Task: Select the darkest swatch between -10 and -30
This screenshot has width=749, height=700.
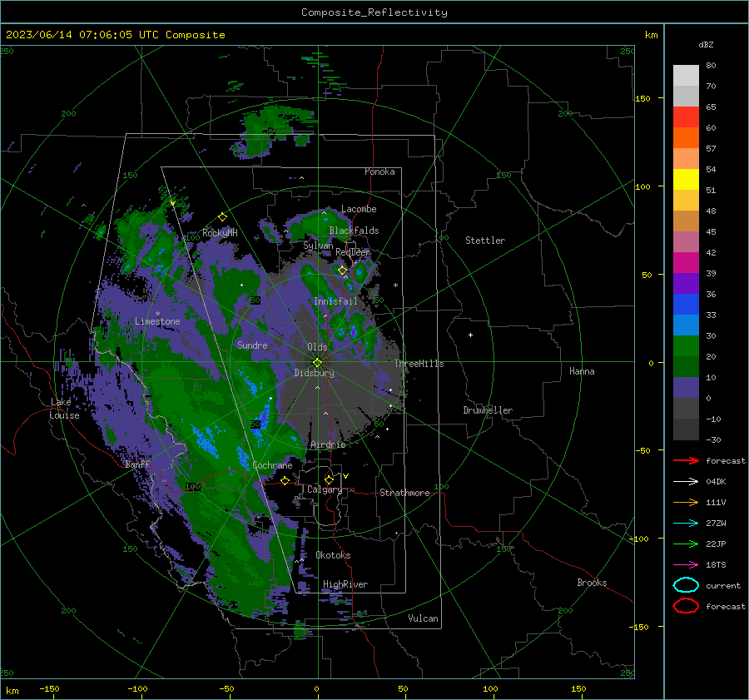Action: [x=686, y=429]
